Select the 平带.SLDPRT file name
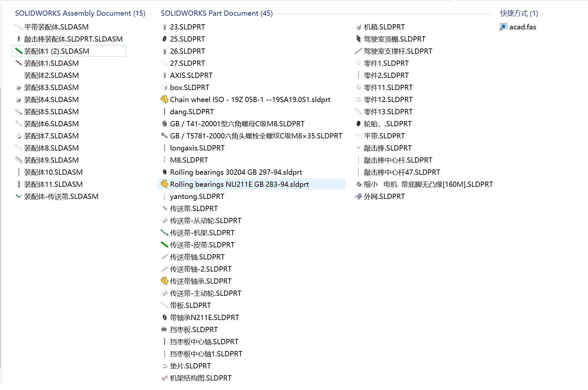The width and height of the screenshot is (588, 390). coord(385,136)
